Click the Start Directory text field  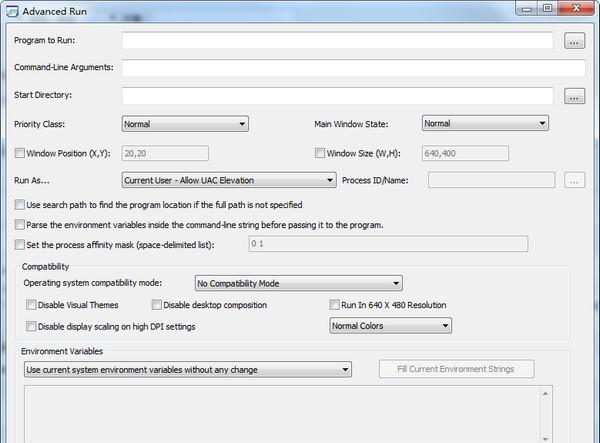pos(338,96)
